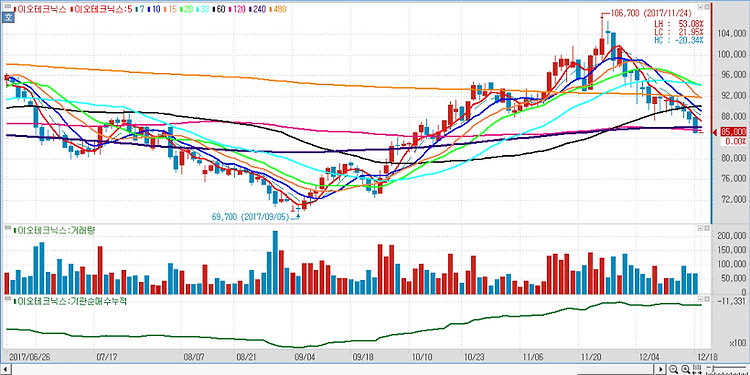This screenshot has width=750, height=375.
Task: Click the 100,000 price axis label
Action: [x=732, y=54]
